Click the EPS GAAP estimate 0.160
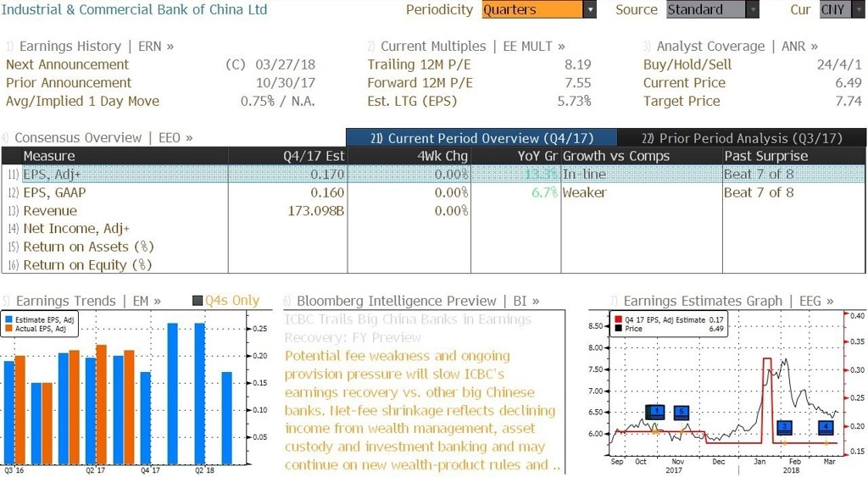 coord(327,192)
